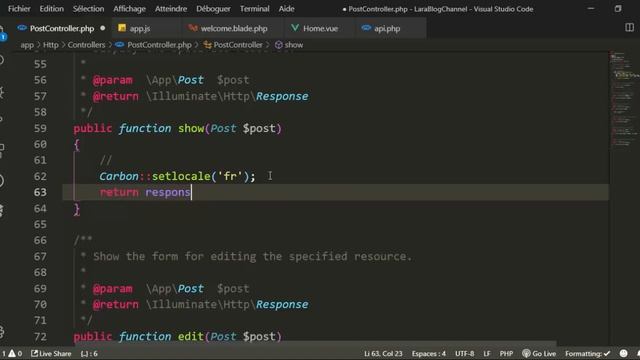Viewport: 640px width, 360px height.
Task: Click the Li 63, Col 23 cursor position
Action: coord(383,353)
